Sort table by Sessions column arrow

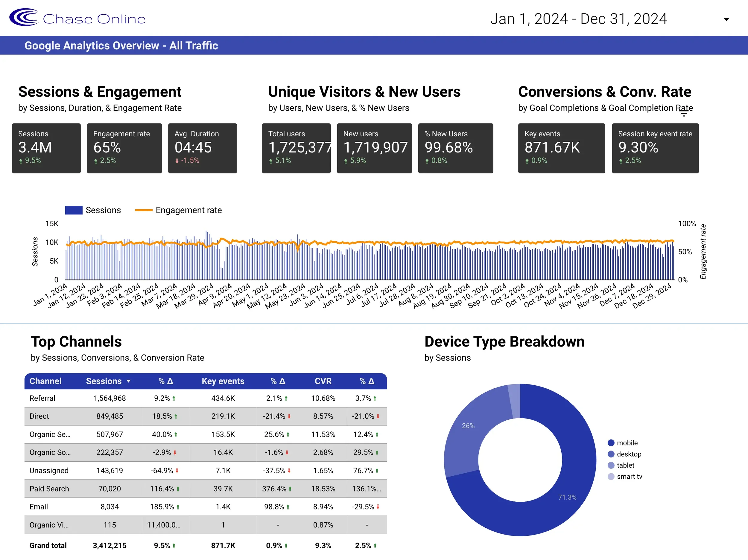coord(128,381)
